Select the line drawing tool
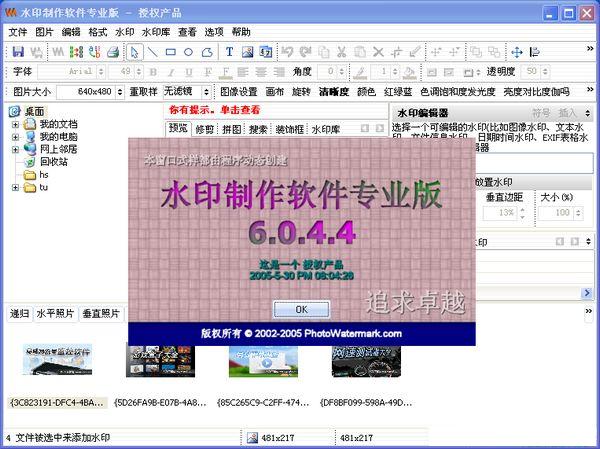The width and height of the screenshot is (600, 449). 153,52
